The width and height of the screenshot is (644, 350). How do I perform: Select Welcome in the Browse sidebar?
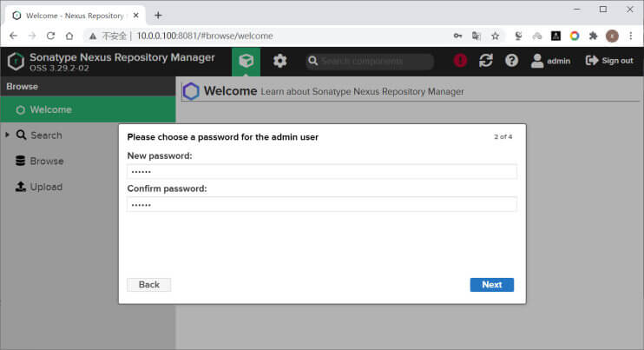coord(88,109)
